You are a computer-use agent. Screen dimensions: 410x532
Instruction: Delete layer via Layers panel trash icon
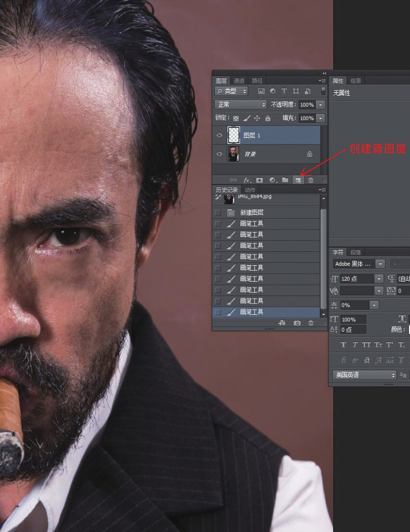pos(311,180)
